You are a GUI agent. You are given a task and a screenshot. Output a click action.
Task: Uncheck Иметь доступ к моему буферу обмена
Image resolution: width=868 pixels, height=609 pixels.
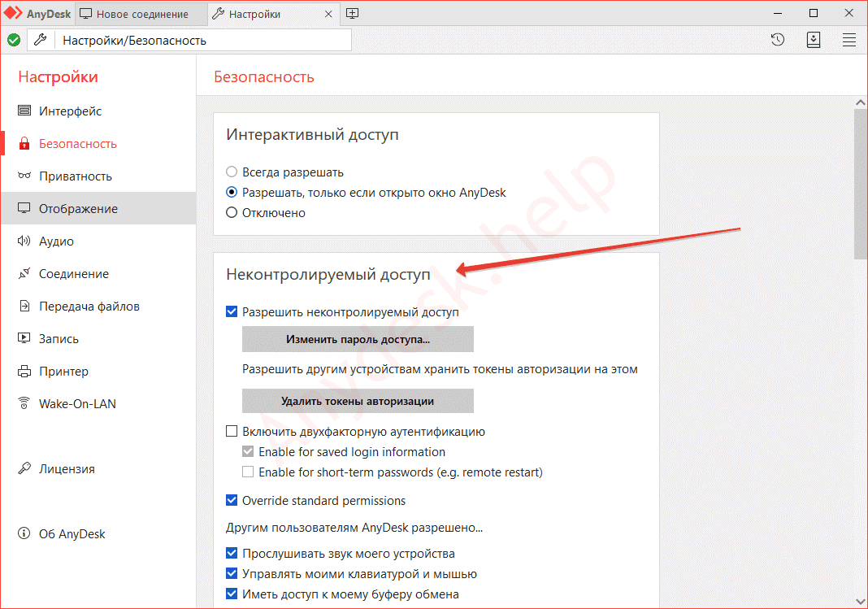(x=232, y=594)
